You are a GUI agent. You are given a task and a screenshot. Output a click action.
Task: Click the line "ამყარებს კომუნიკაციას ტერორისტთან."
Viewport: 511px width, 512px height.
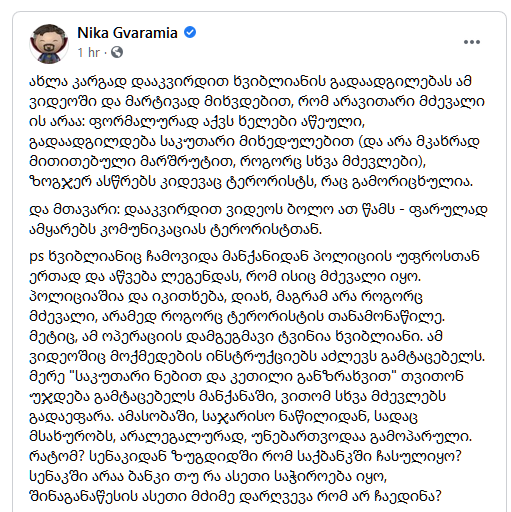pyautogui.click(x=176, y=230)
